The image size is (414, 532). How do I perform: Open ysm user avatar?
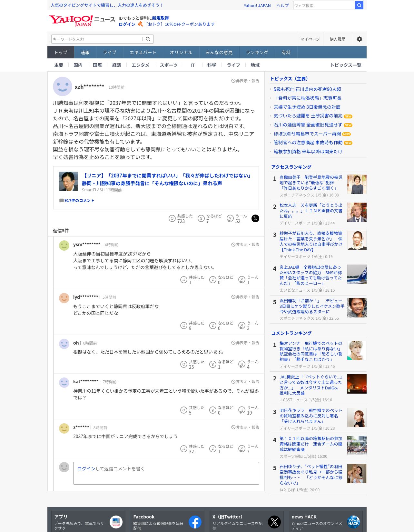pyautogui.click(x=64, y=246)
